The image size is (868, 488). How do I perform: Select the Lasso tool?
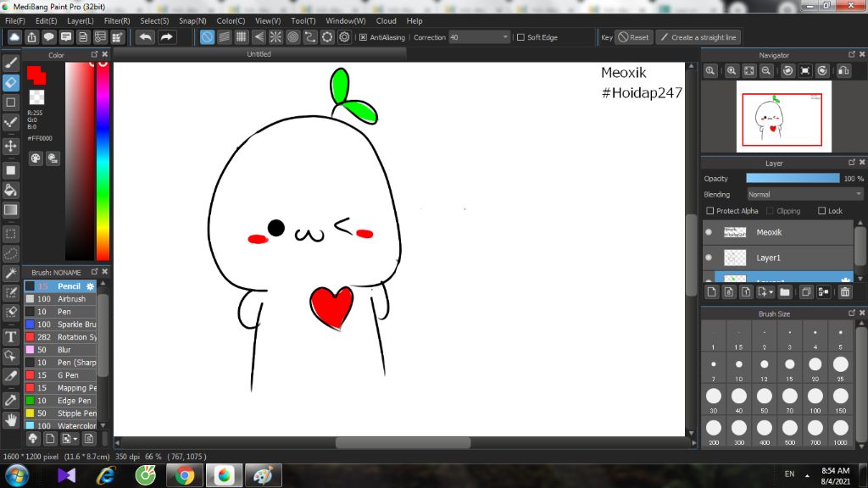click(x=10, y=253)
